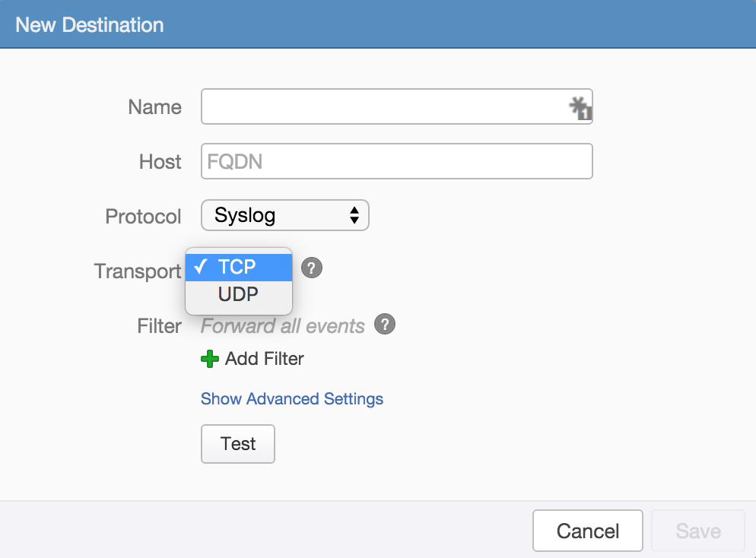Click the checkmark next to TCP option
756x558 pixels.
point(201,266)
